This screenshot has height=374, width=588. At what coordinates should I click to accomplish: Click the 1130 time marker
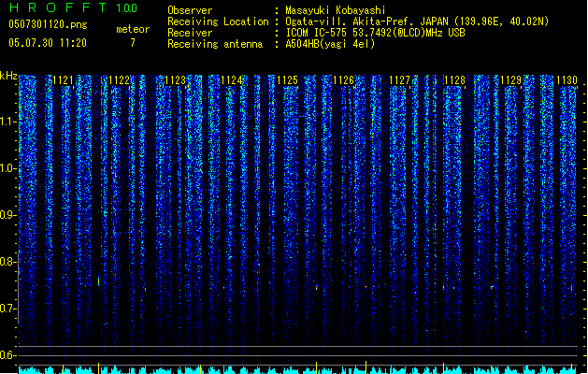[x=566, y=80]
